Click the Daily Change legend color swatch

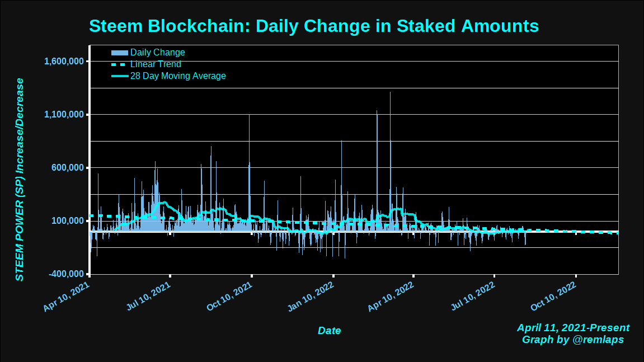120,53
